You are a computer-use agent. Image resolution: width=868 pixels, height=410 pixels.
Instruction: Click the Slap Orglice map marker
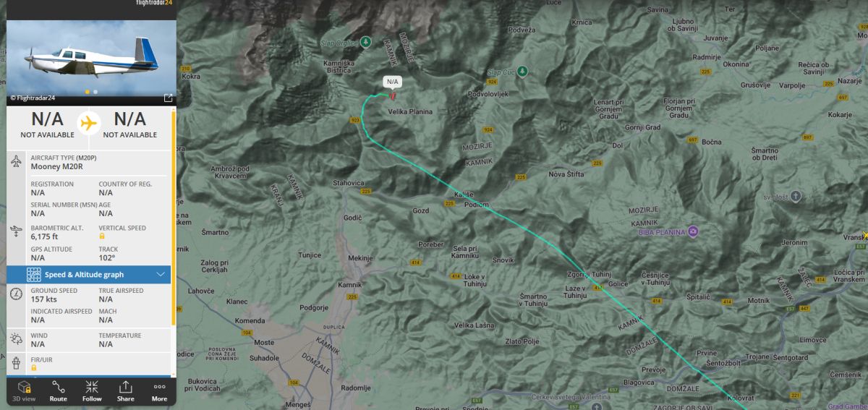point(366,43)
